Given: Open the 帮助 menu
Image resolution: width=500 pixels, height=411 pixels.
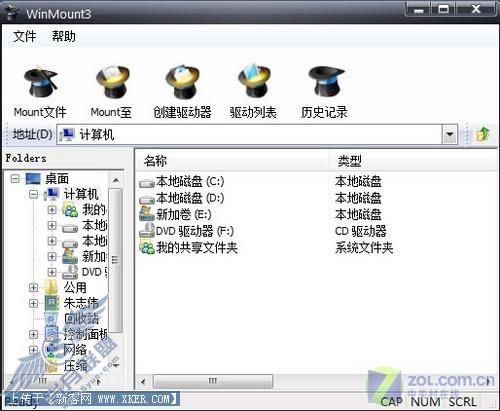Looking at the screenshot, I should tap(63, 36).
